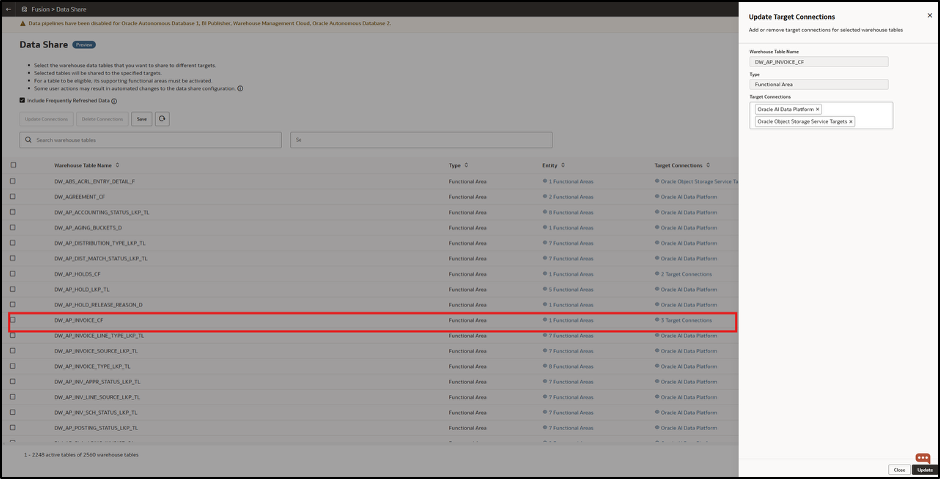Tick the select-all checkbox in table header
Screen dimensions: 940x480
point(13,165)
